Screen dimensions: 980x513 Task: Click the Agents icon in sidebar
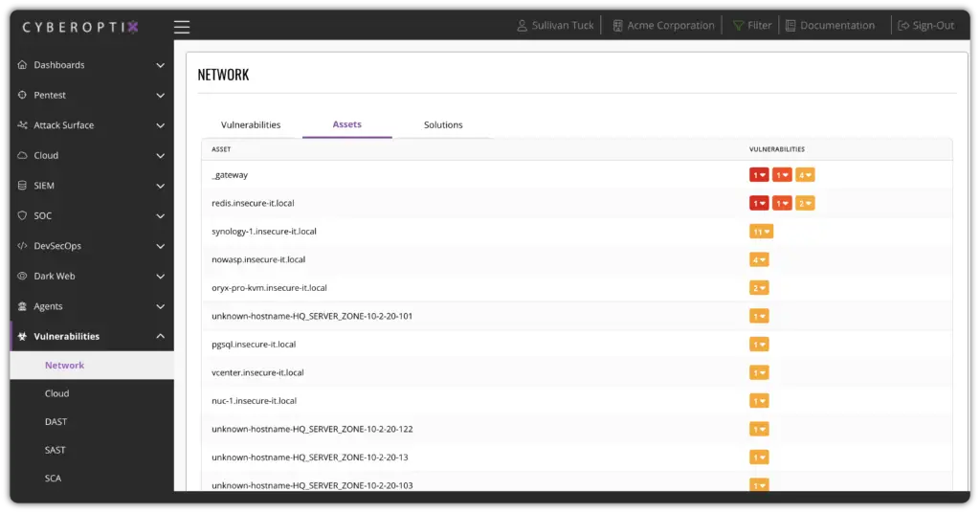[x=23, y=306]
